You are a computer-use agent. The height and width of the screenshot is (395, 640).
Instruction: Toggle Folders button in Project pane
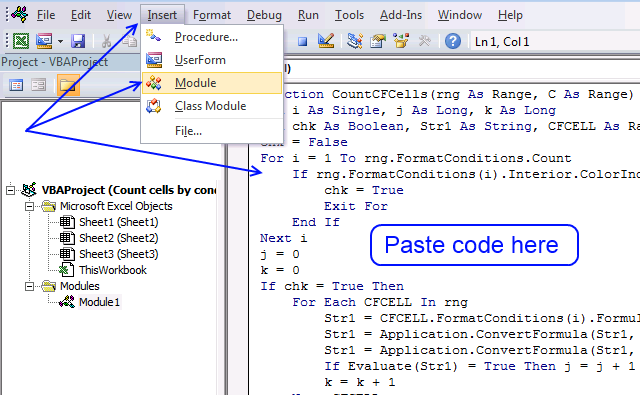[68, 85]
